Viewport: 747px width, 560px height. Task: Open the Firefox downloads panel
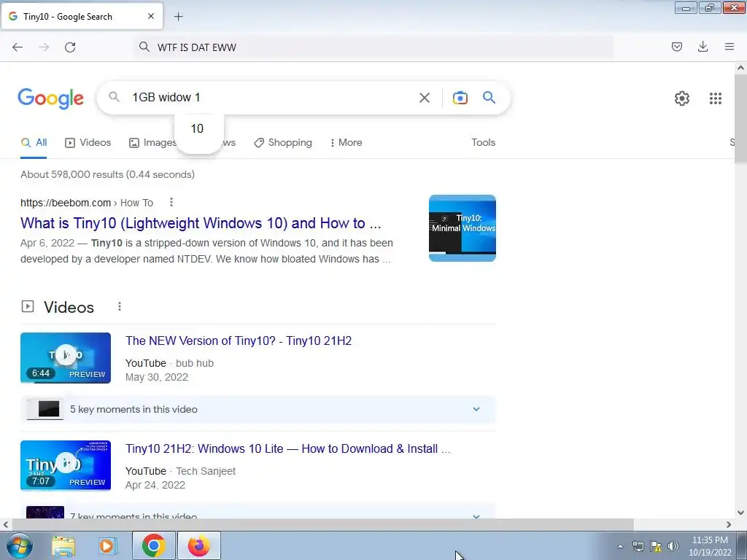(703, 47)
